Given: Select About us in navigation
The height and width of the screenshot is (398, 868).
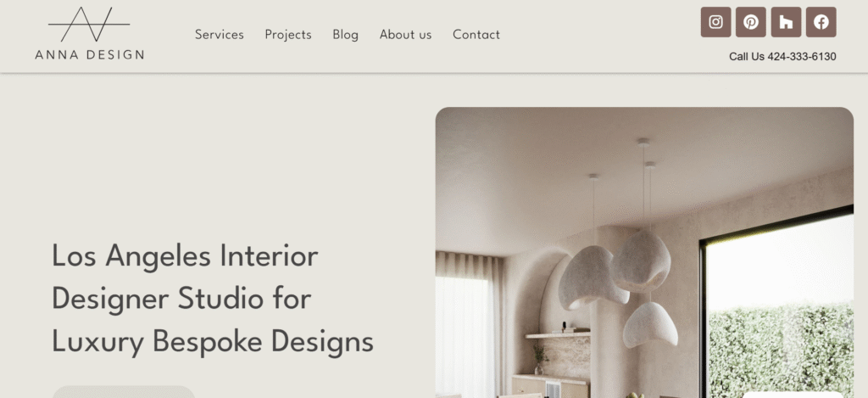Looking at the screenshot, I should [405, 35].
